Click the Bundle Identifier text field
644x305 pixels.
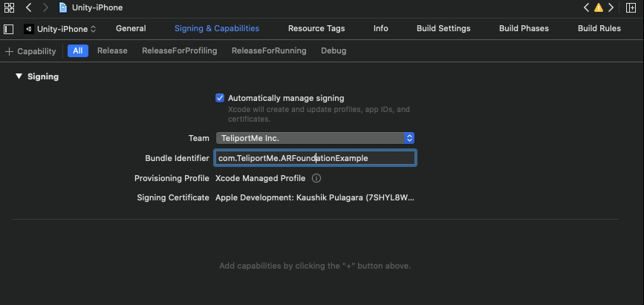click(315, 158)
